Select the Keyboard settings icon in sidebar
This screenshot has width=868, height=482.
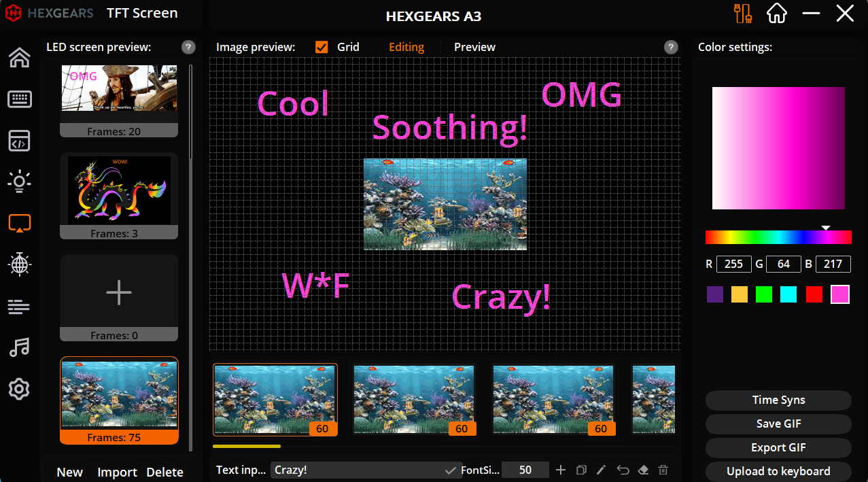point(19,99)
